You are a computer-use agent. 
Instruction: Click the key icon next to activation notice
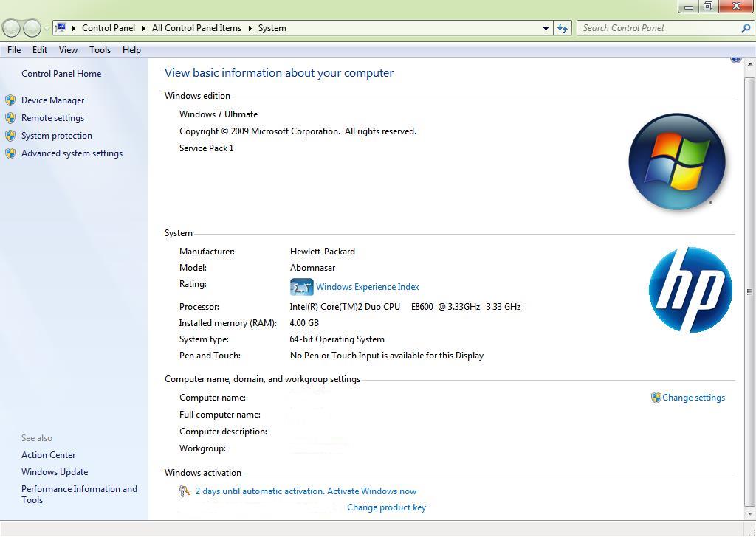click(x=185, y=491)
